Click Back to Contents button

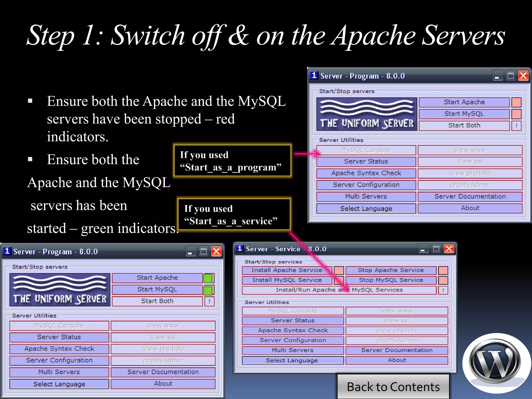[x=393, y=387]
